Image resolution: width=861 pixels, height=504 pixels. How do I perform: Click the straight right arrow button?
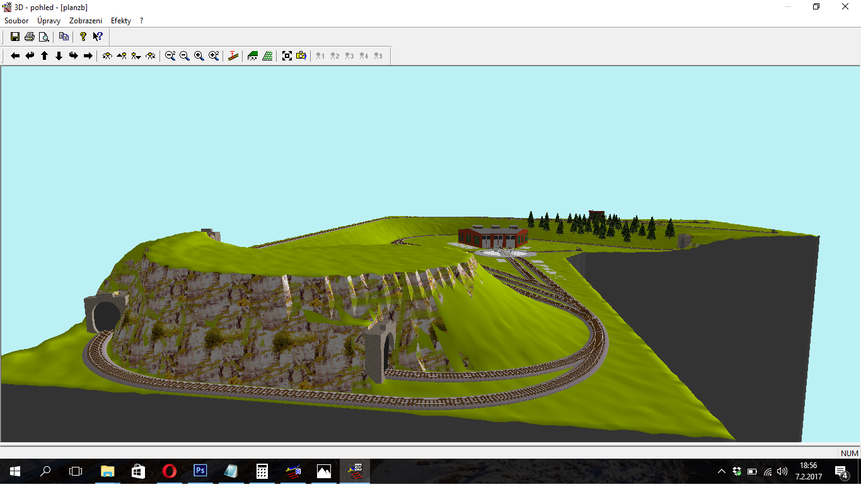pos(88,56)
